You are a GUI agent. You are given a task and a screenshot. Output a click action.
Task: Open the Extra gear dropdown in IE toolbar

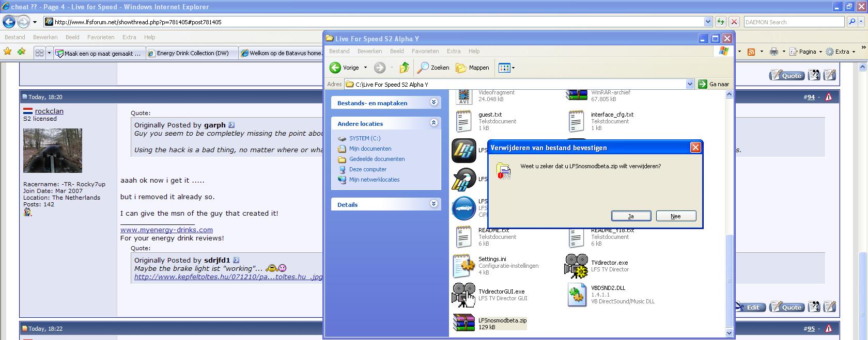tap(841, 52)
